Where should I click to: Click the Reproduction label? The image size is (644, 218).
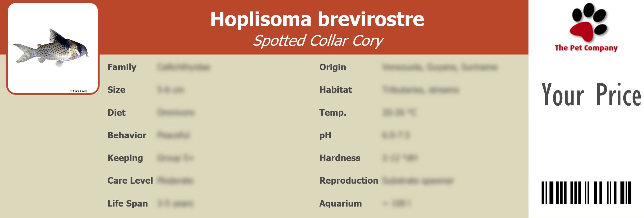(x=349, y=181)
